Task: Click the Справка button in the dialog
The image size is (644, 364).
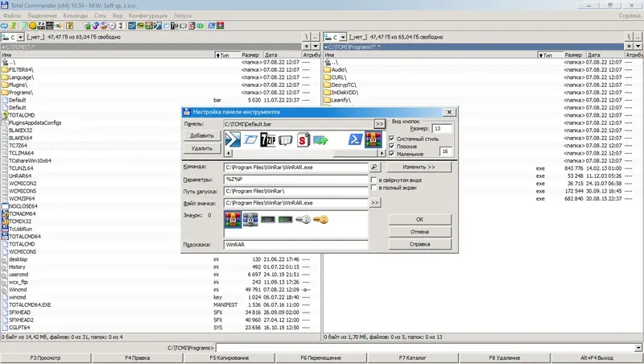Action: click(x=419, y=244)
